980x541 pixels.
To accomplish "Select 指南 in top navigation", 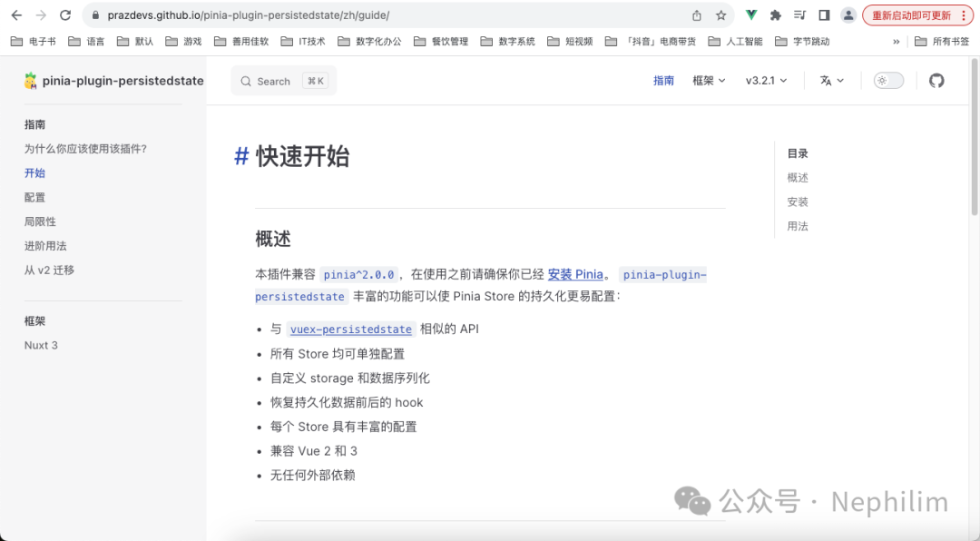I will point(663,80).
